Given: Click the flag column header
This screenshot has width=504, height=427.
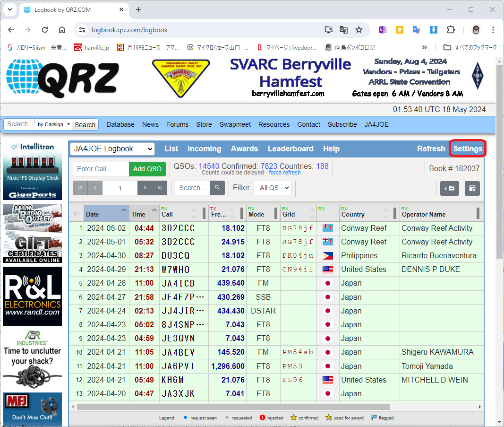Looking at the screenshot, I should click(x=76, y=214).
